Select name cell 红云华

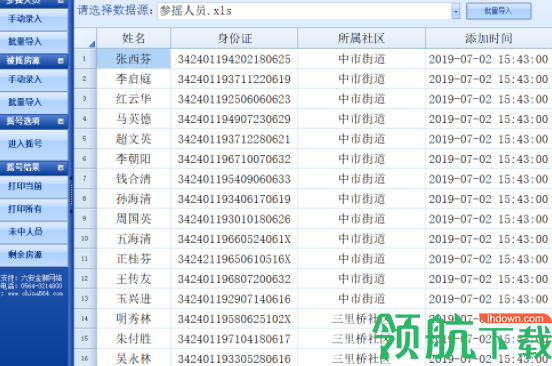(x=134, y=99)
